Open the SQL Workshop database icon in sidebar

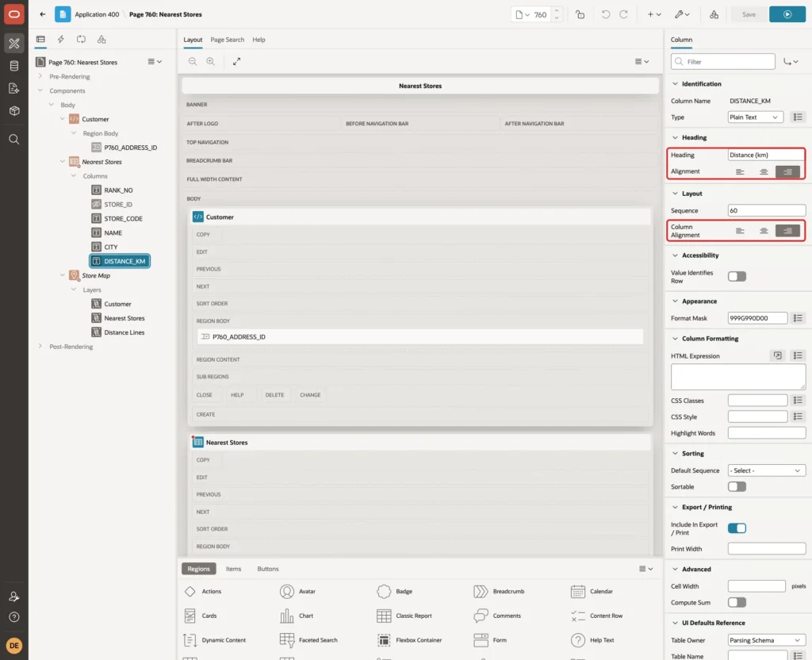[14, 66]
